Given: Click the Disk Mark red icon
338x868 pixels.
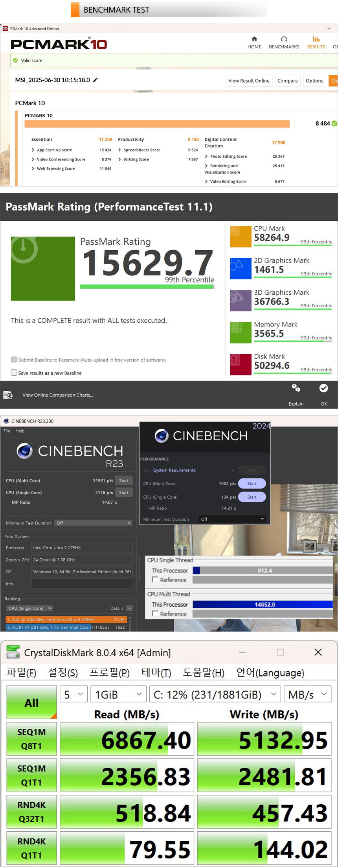Looking at the screenshot, I should (x=241, y=364).
